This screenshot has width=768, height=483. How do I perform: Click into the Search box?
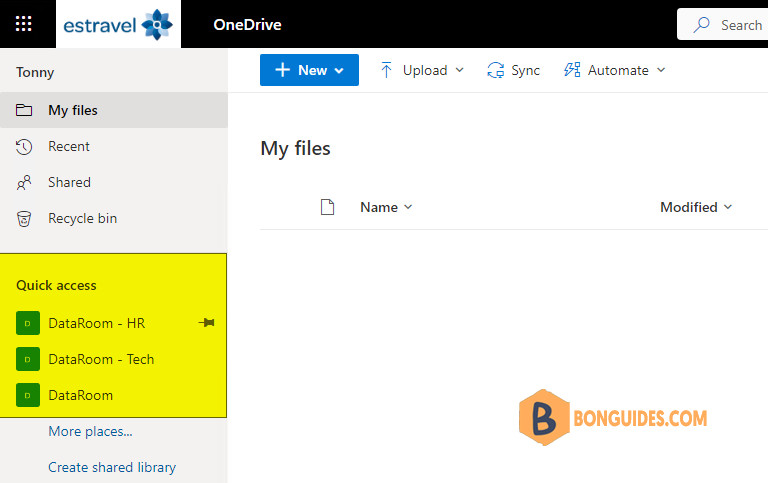(723, 24)
